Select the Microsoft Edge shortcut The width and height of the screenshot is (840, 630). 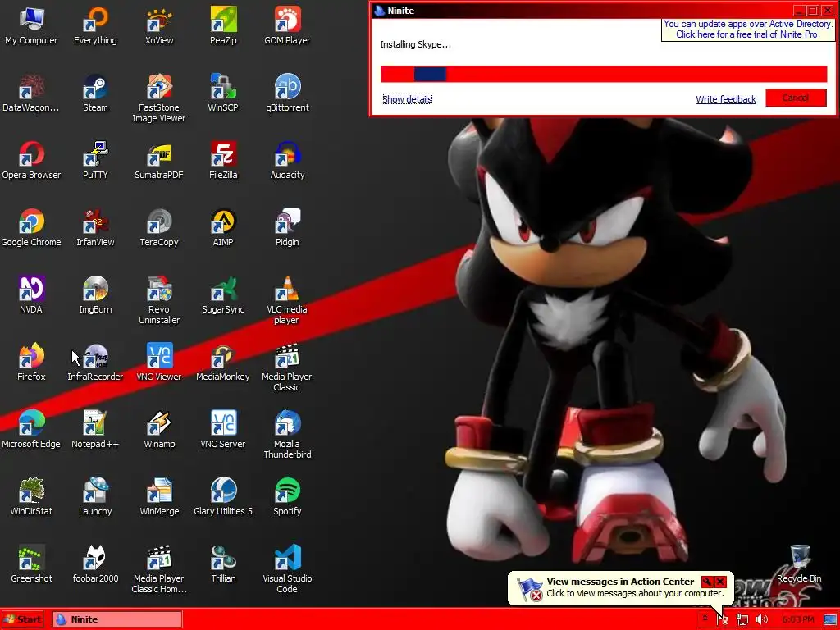point(31,429)
